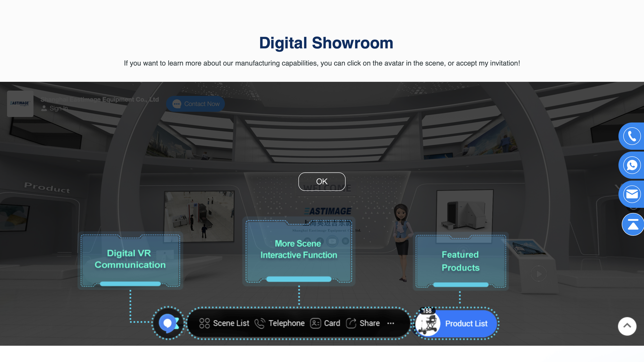Open the WhatsApp floating contact icon
The image size is (644, 362).
pyautogui.click(x=632, y=165)
